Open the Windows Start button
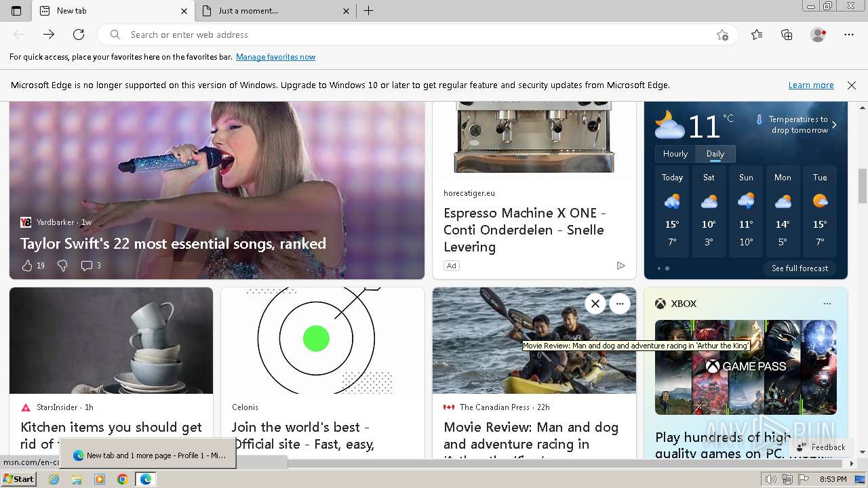Image resolution: width=868 pixels, height=488 pixels. (x=18, y=479)
